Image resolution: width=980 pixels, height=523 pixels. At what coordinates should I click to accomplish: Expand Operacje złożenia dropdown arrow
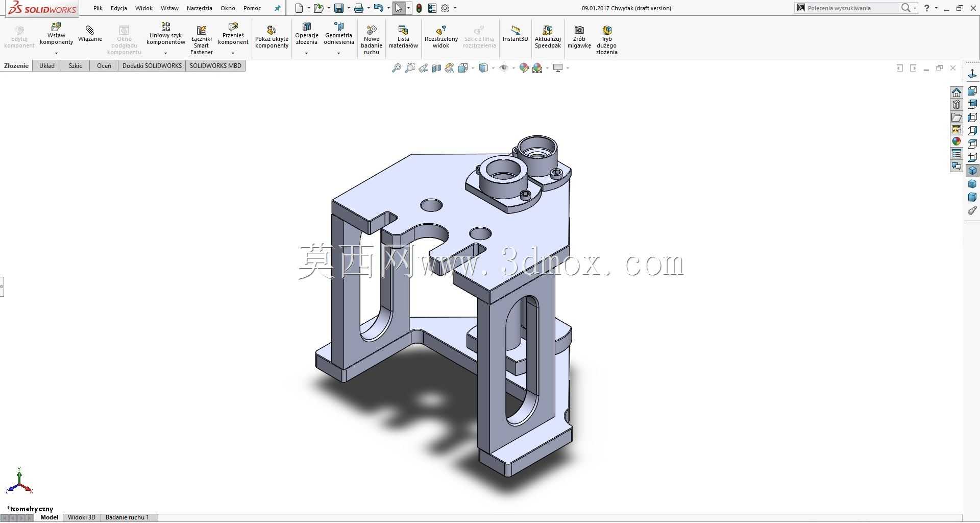click(x=306, y=53)
